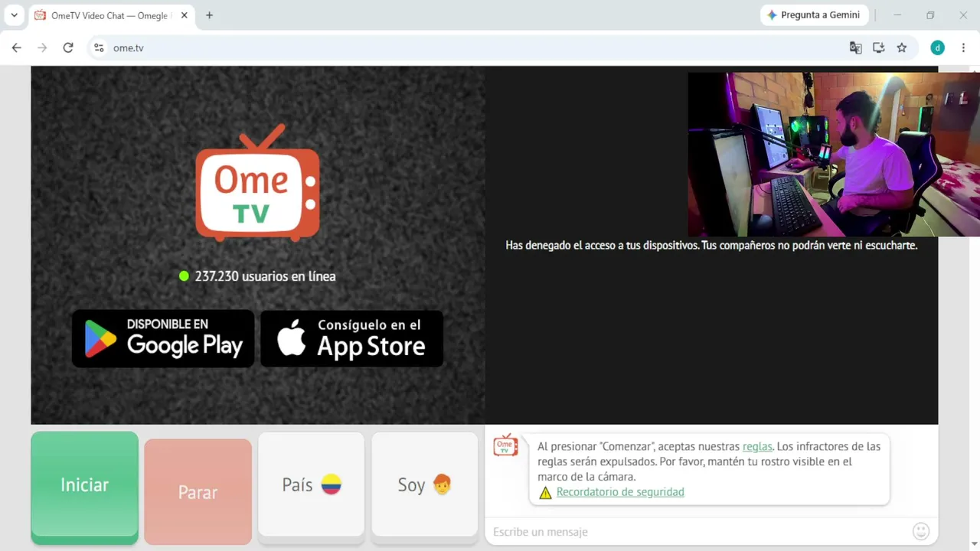Screen dimensions: 980x551
Task: Minimize the Chrome window
Action: [897, 15]
